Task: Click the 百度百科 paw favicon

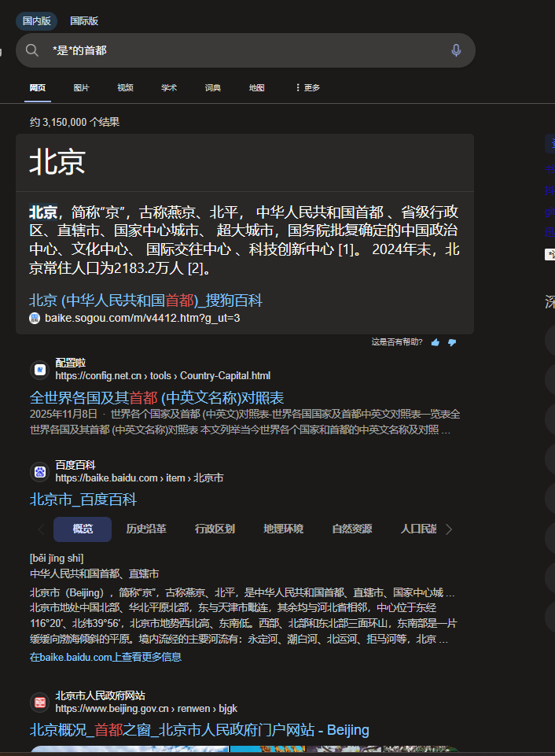Action: [x=40, y=472]
